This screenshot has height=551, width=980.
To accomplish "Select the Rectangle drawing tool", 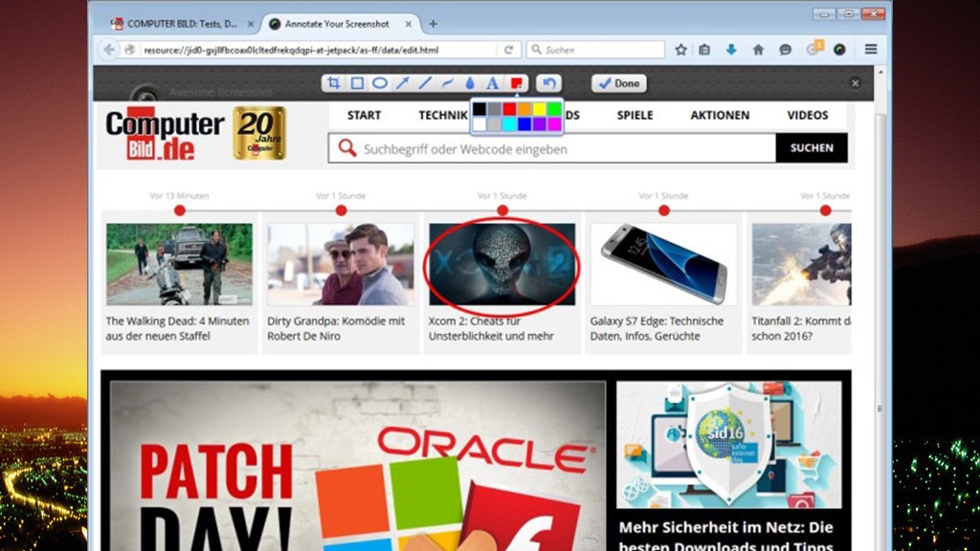I will 357,83.
